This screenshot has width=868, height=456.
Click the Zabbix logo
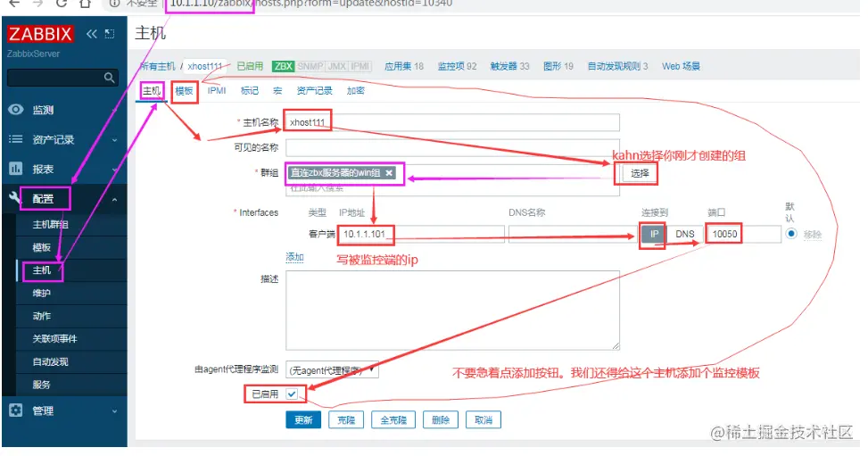pos(40,34)
